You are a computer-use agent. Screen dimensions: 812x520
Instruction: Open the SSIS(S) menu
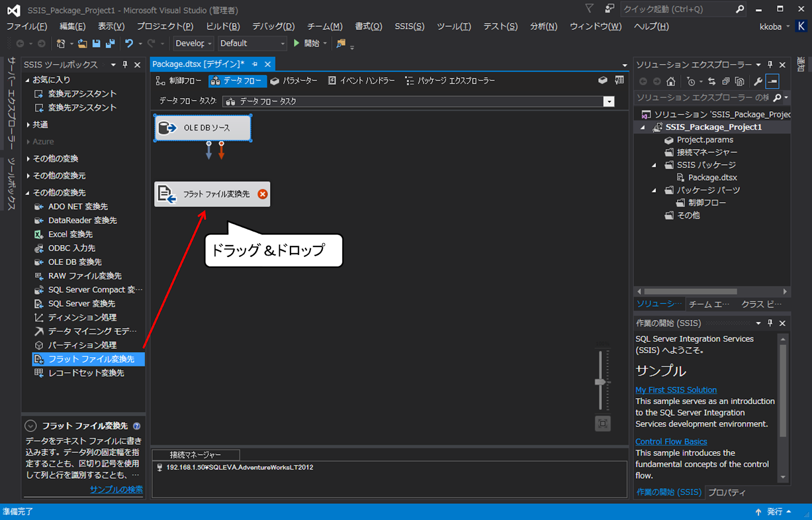click(410, 26)
